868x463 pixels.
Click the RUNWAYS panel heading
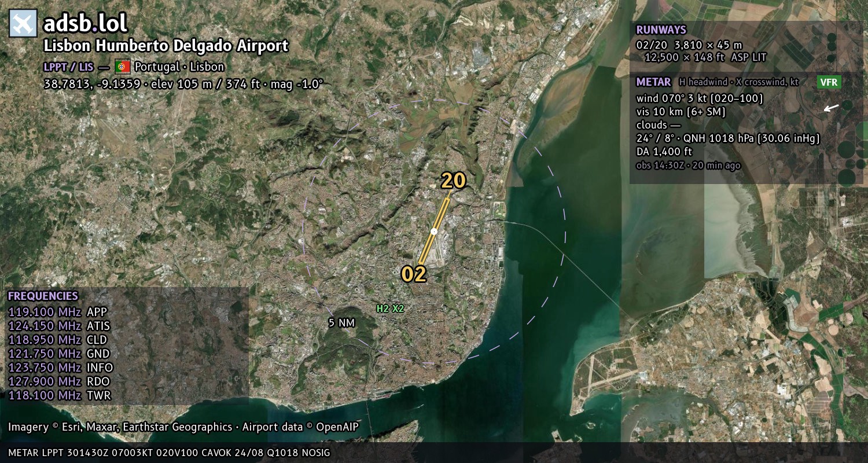(661, 30)
